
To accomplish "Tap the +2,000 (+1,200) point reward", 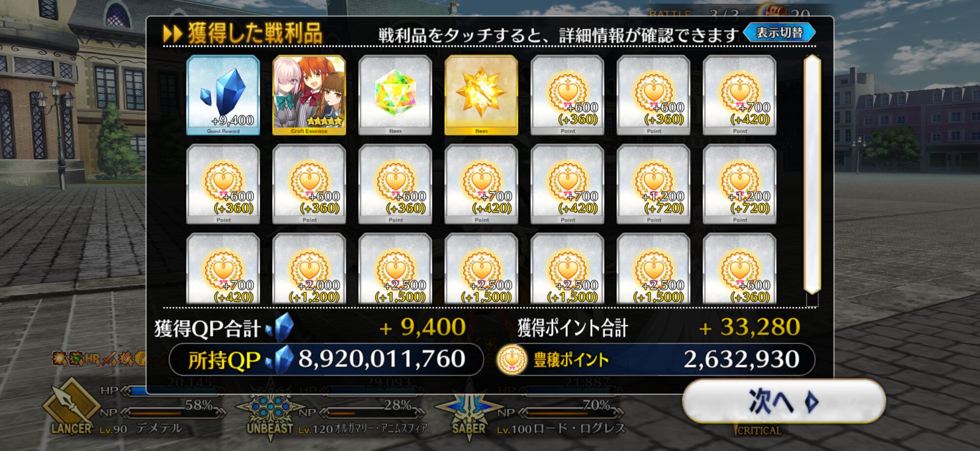I will [x=309, y=269].
